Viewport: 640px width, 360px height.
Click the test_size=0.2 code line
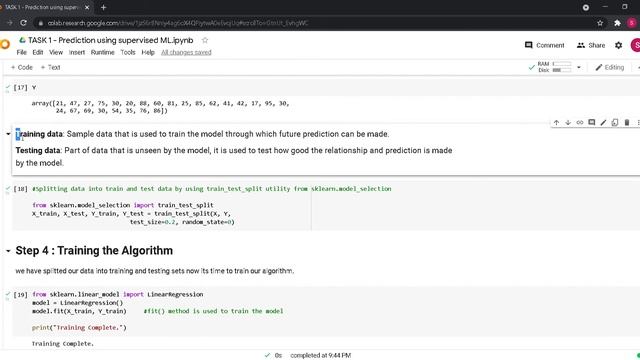[182, 222]
